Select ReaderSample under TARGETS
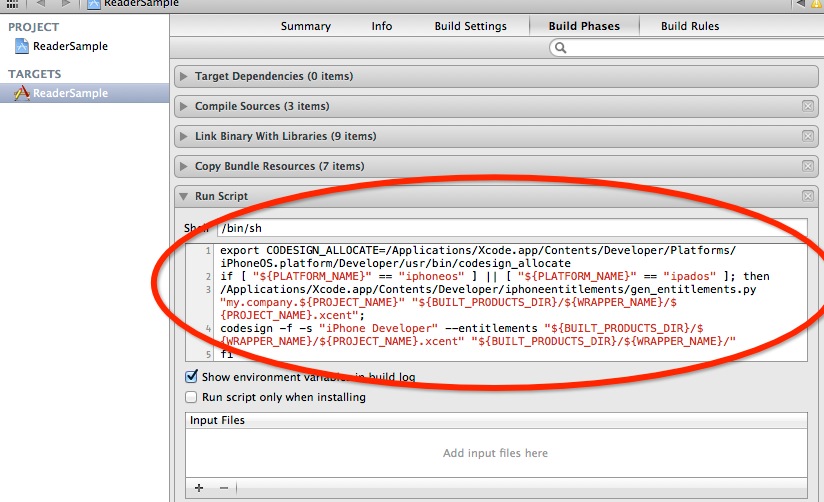824x502 pixels. click(x=70, y=93)
